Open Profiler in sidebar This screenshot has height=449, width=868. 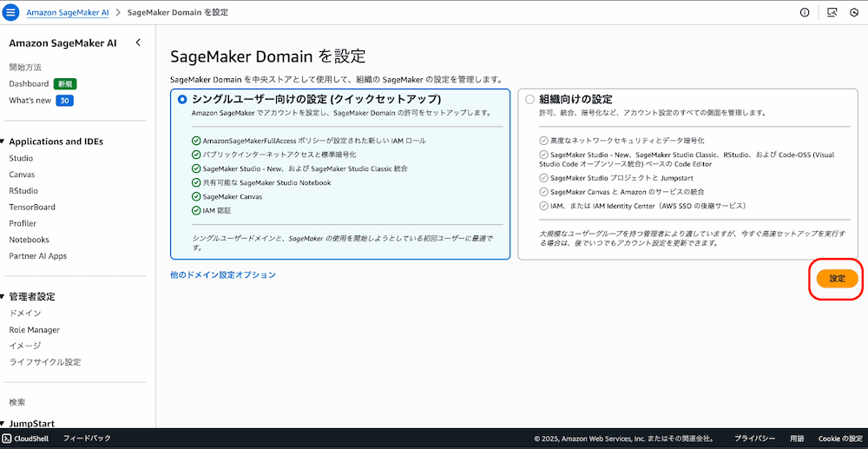[23, 224]
